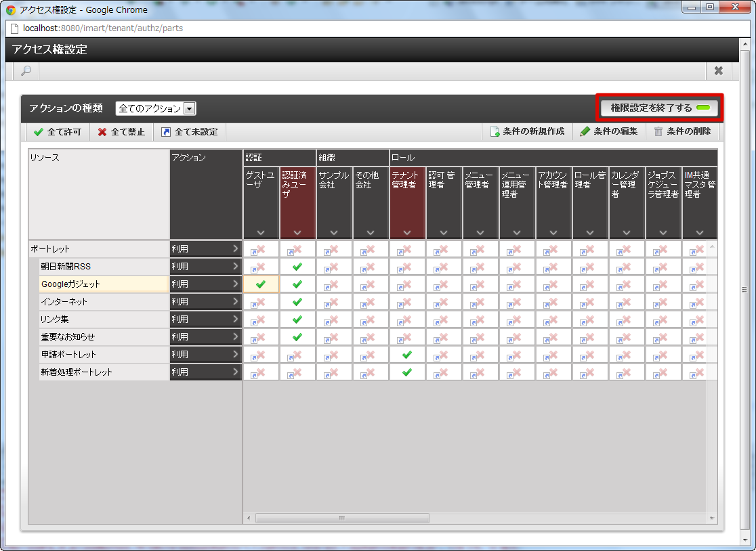Toggle ロール管理者 permission for 重要なお知らせ

coord(590,336)
